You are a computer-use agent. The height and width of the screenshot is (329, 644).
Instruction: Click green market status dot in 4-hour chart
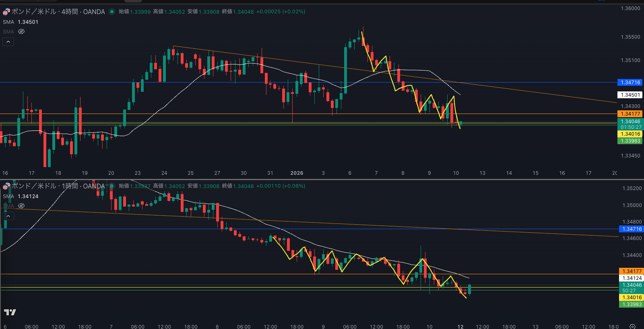[x=112, y=12]
